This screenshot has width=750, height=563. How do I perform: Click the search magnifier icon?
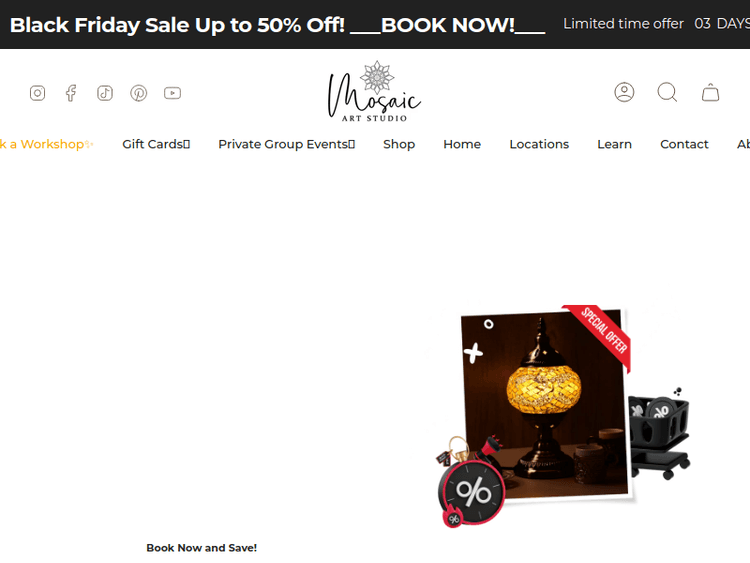click(667, 92)
